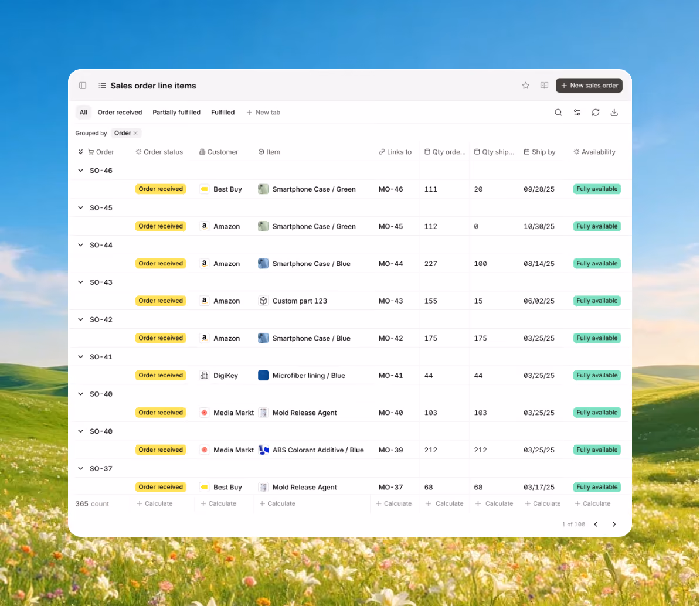Viewport: 700px width, 606px height.
Task: Go to the previous page arrow
Action: pyautogui.click(x=596, y=525)
